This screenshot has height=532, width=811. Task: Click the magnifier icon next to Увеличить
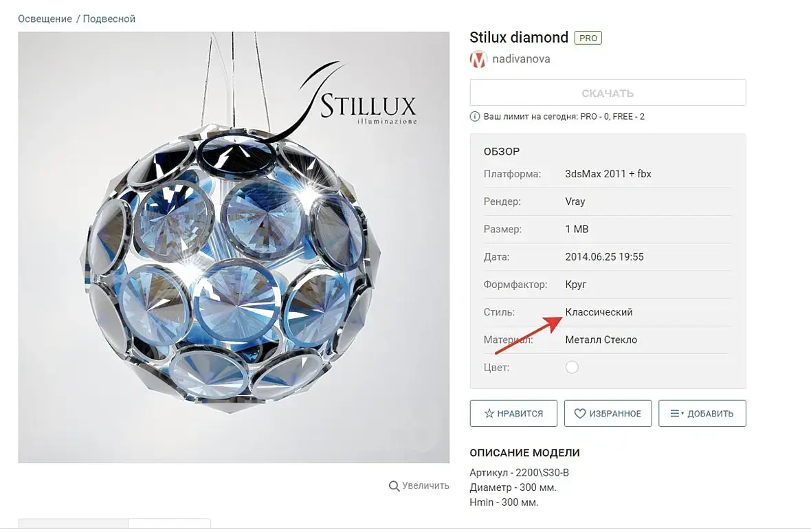coord(394,486)
